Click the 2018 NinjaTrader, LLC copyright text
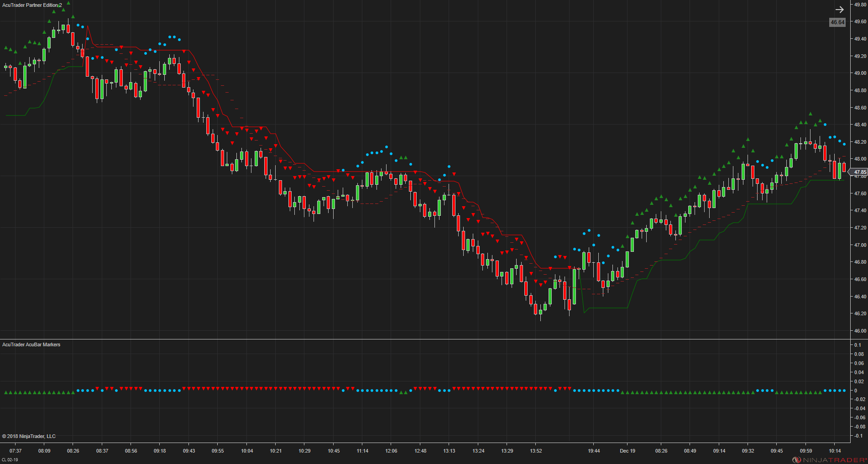 point(29,436)
